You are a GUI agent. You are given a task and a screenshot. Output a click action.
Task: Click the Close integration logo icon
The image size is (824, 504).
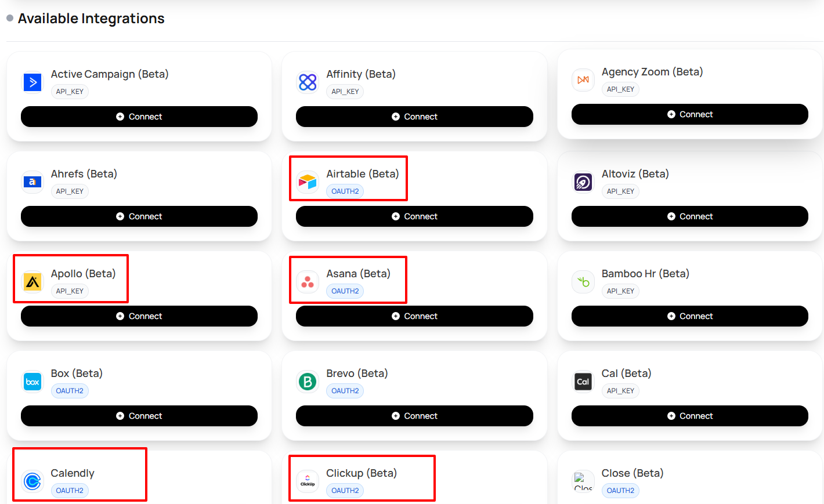583,481
